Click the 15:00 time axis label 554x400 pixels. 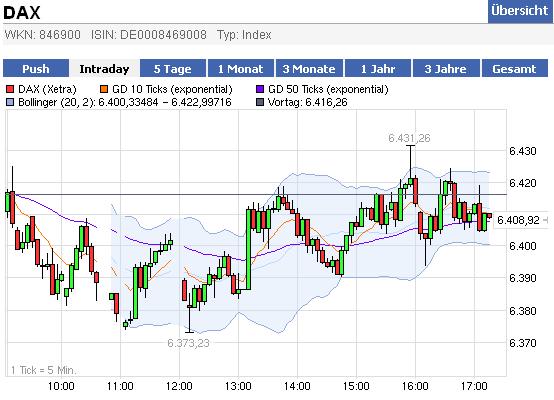click(x=356, y=386)
